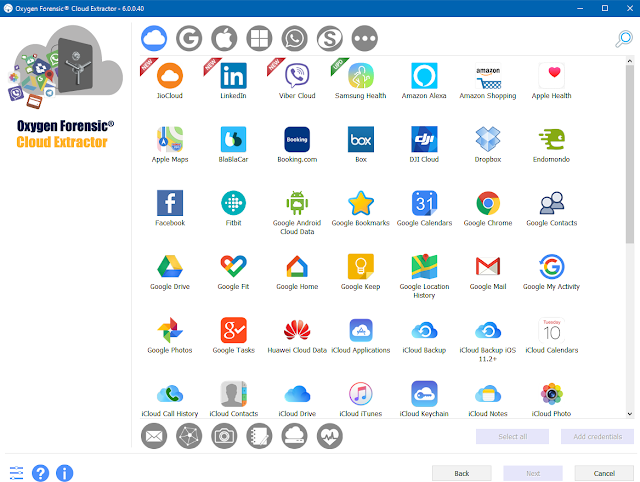
Task: Select Google Photos service
Action: pos(170,335)
